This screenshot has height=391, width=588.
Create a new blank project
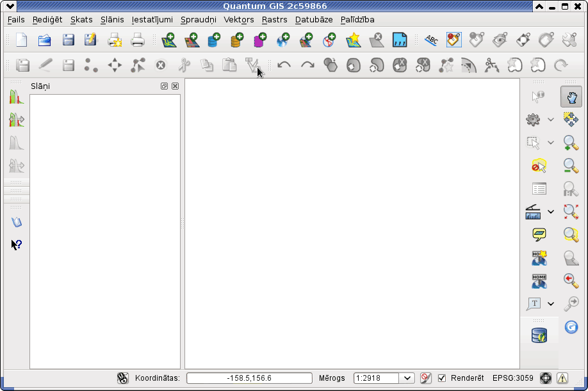[x=22, y=40]
